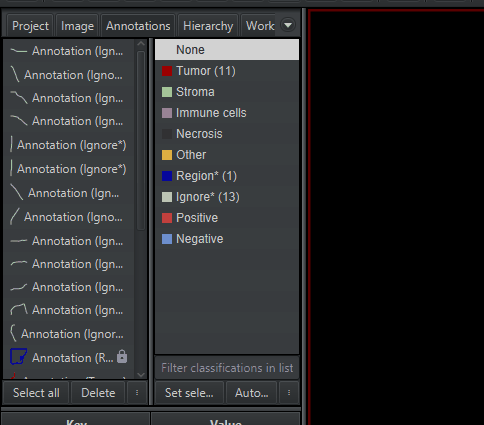Click the green Stroma color swatch
484x425 pixels.
coord(167,92)
